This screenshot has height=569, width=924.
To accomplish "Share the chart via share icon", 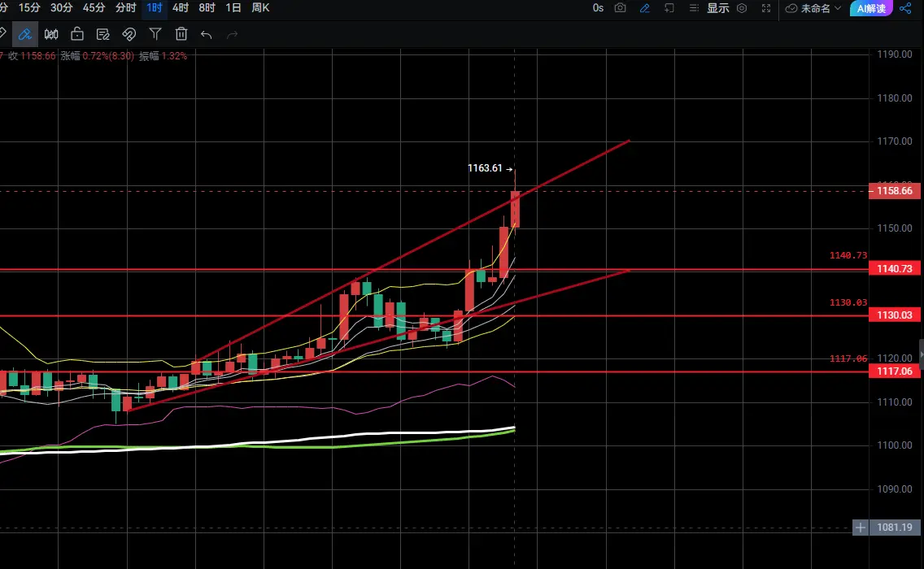I will 906,8.
